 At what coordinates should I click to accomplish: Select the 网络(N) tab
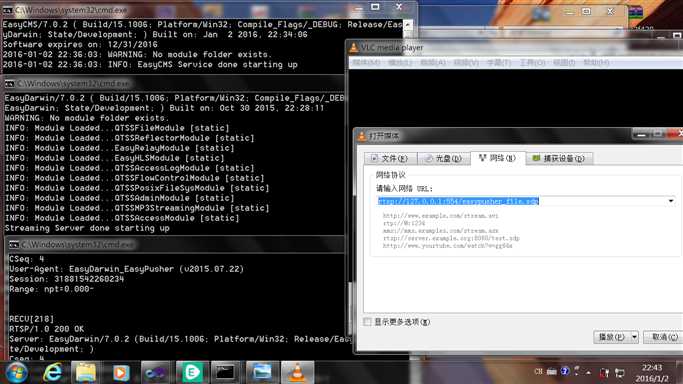coord(498,158)
